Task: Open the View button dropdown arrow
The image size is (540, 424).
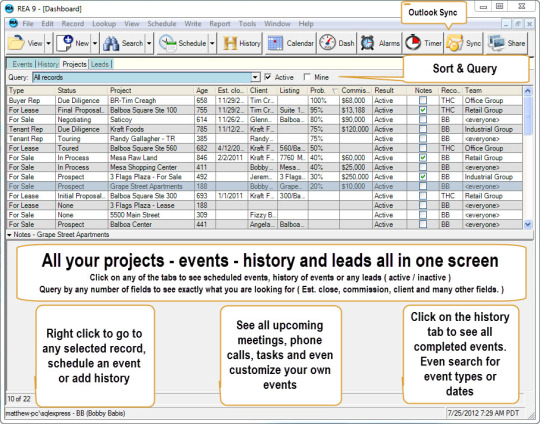Action: pyautogui.click(x=49, y=43)
